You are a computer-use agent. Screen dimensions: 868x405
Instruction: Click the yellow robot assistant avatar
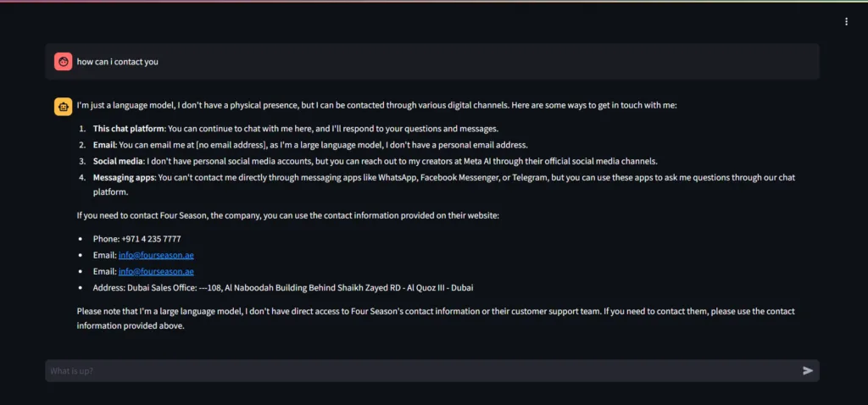(x=63, y=107)
